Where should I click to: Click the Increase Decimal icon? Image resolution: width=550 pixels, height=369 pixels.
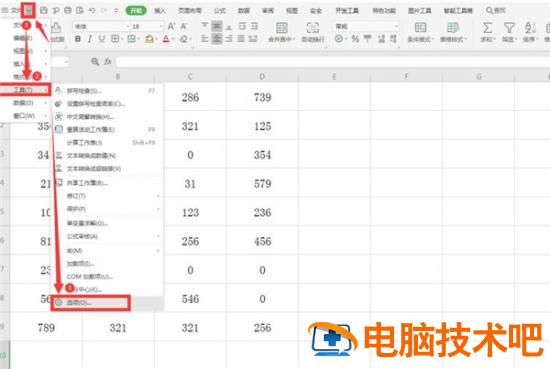[382, 39]
